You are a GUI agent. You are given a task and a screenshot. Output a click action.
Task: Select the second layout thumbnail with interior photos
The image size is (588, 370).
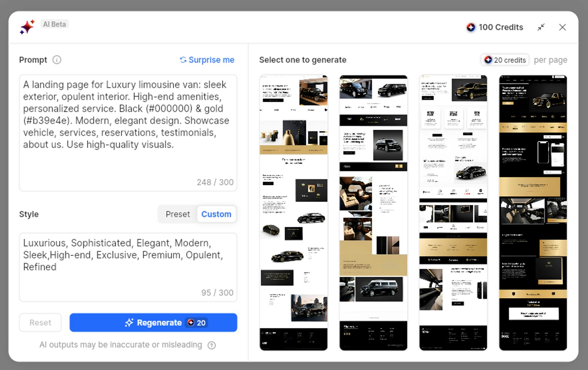click(373, 212)
